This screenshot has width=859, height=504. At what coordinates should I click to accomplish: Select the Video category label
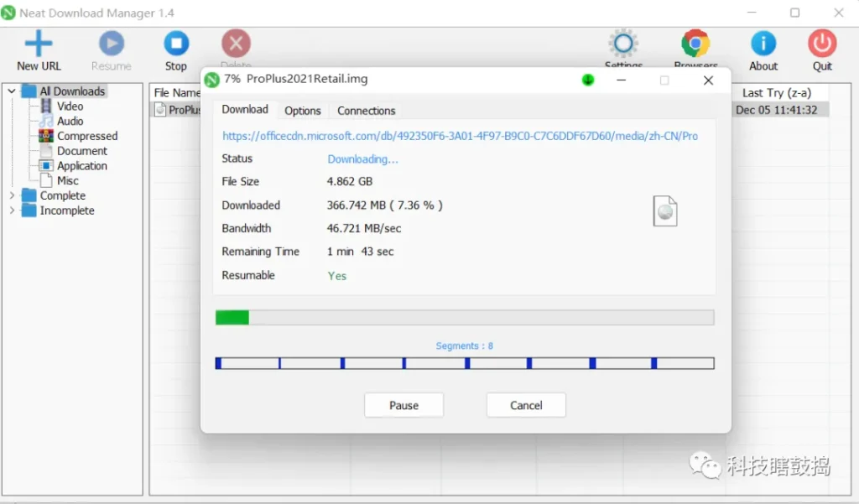[x=70, y=106]
